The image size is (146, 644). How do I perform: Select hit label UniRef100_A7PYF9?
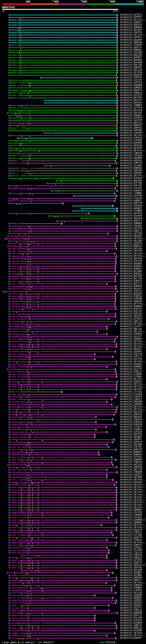(131, 83)
